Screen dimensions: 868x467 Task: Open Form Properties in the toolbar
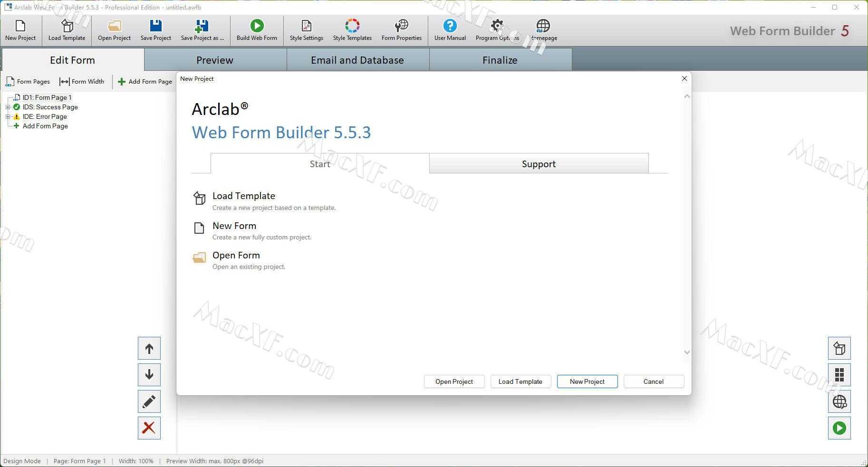point(402,30)
